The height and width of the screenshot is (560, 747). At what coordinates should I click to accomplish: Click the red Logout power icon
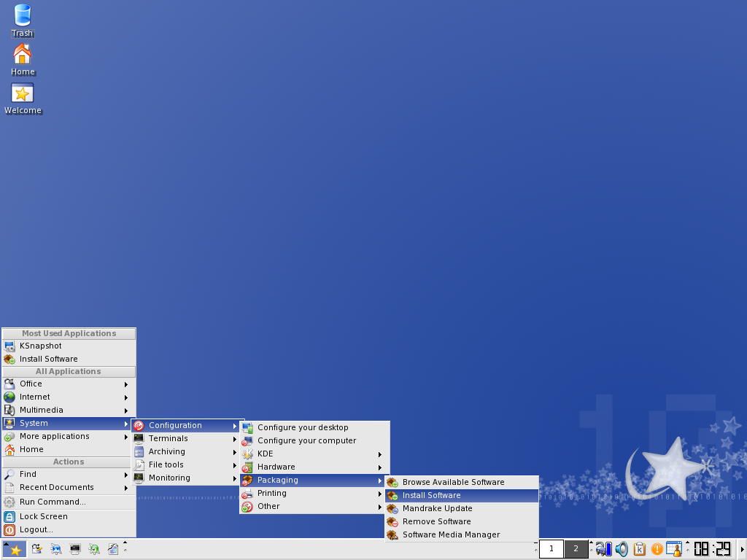[x=9, y=529]
